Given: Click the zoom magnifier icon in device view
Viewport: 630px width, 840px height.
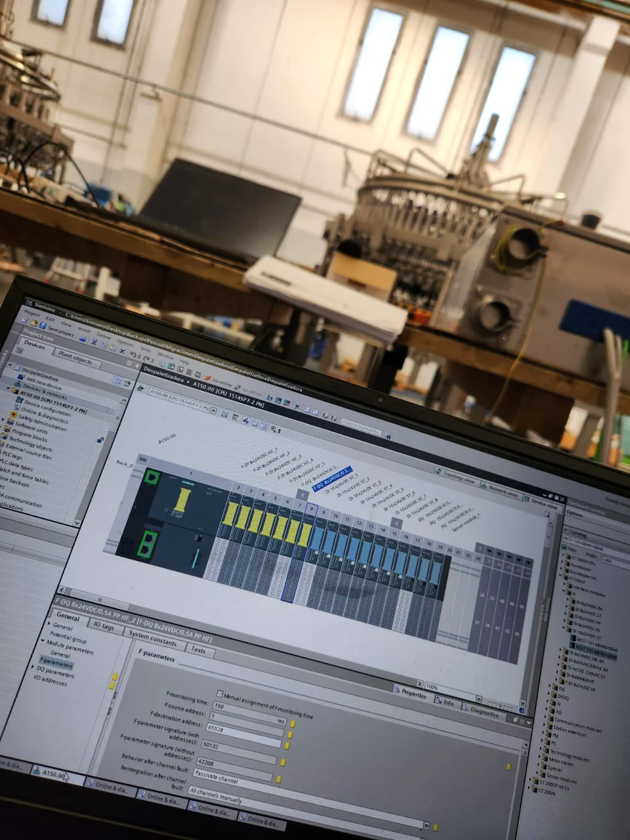Looking at the screenshot, I should pyautogui.click(x=273, y=429).
